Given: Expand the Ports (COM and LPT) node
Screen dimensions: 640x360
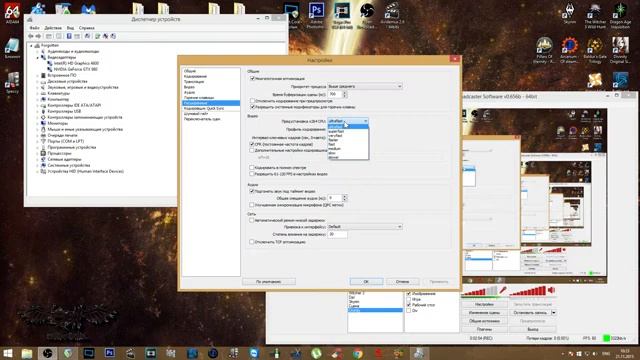Looking at the screenshot, I should tap(38, 141).
